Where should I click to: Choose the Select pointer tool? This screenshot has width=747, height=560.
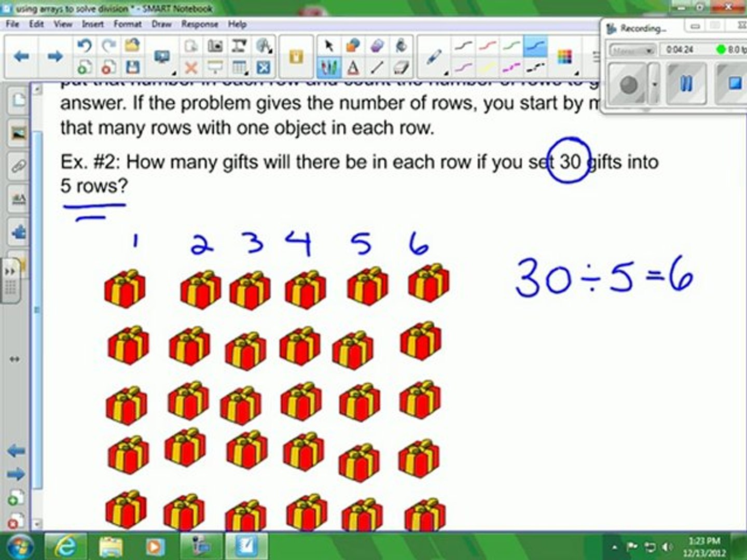pos(328,46)
